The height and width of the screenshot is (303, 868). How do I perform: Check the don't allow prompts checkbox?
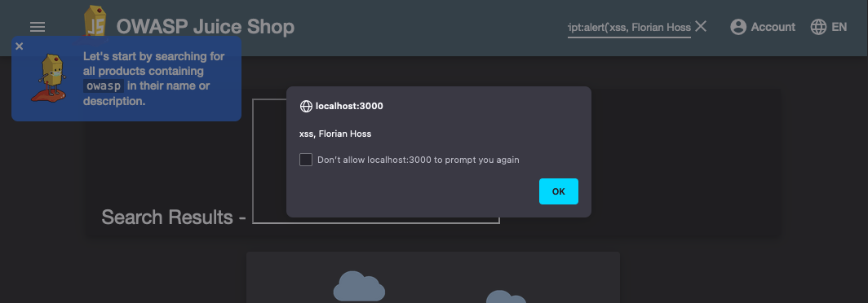pyautogui.click(x=306, y=160)
